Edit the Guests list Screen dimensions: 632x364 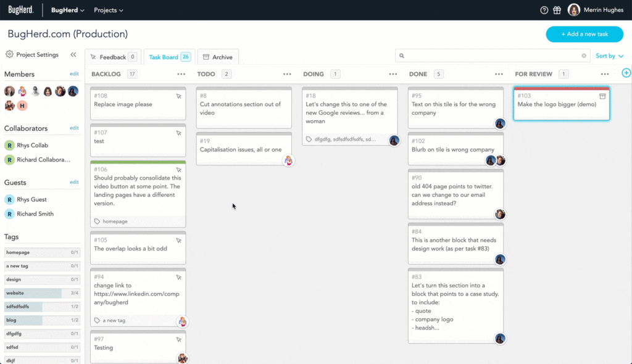click(74, 182)
